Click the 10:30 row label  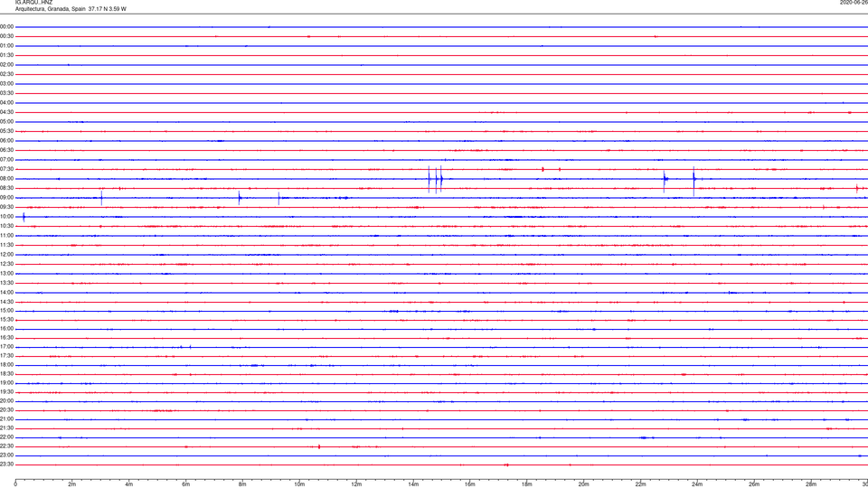click(x=6, y=226)
